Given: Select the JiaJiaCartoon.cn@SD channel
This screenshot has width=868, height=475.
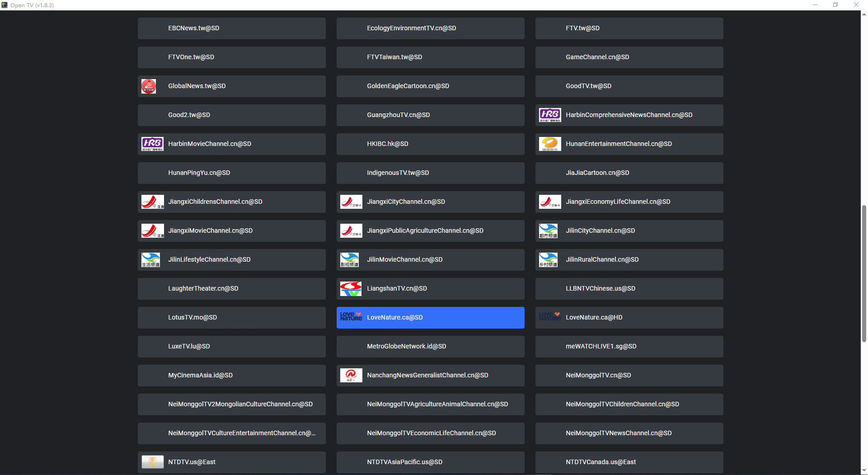Looking at the screenshot, I should coord(629,173).
